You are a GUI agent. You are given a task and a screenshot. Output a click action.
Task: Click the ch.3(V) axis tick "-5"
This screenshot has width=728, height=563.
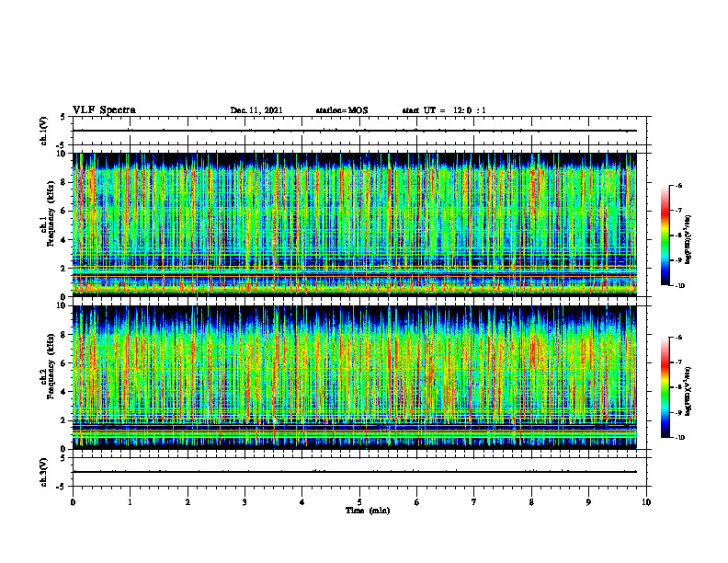coord(63,487)
